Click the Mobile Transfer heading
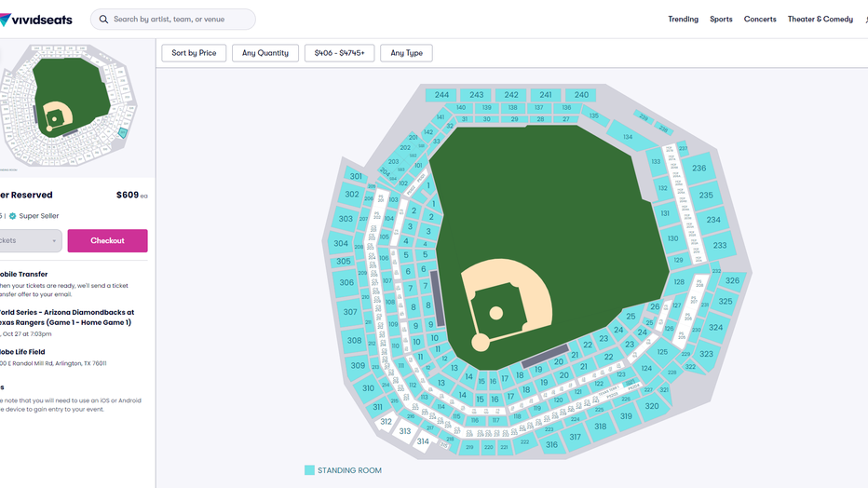868x488 pixels. coord(24,275)
